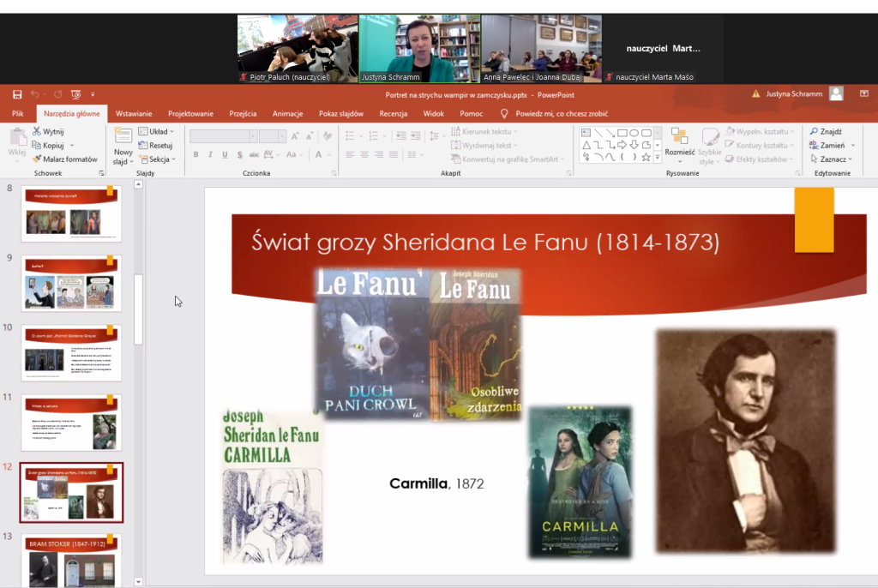Start presentation from beginning via quick access icon
The height and width of the screenshot is (588, 878).
click(75, 94)
